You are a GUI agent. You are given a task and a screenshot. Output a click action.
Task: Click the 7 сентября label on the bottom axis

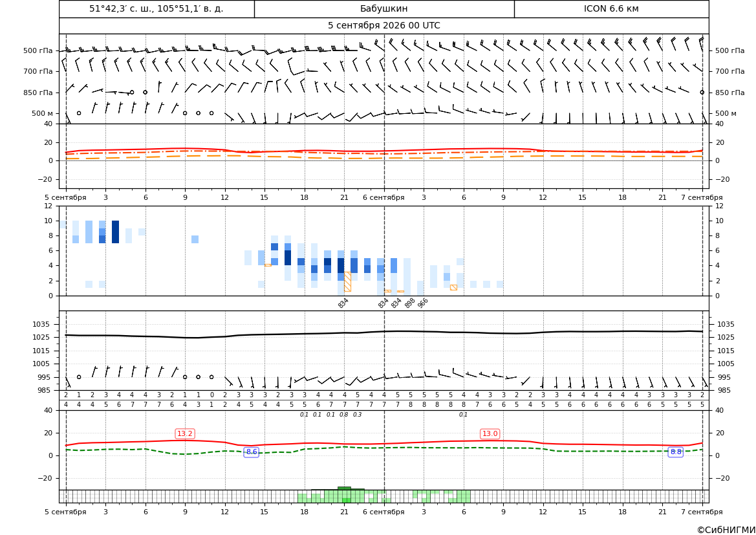pyautogui.click(x=702, y=512)
